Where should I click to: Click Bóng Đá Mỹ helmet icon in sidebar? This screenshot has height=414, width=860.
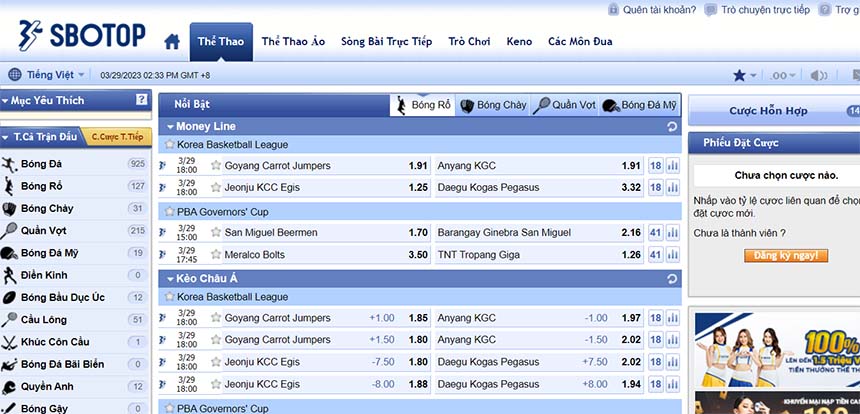pos(9,253)
